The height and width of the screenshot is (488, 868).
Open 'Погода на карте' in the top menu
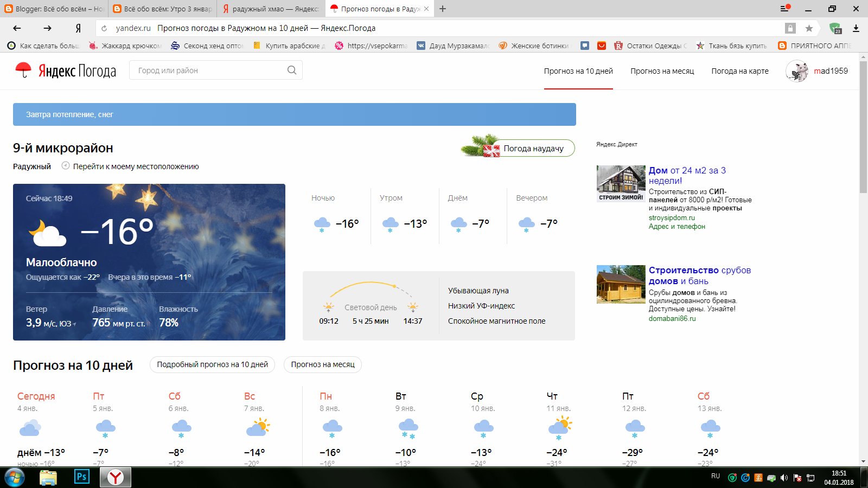pyautogui.click(x=740, y=71)
